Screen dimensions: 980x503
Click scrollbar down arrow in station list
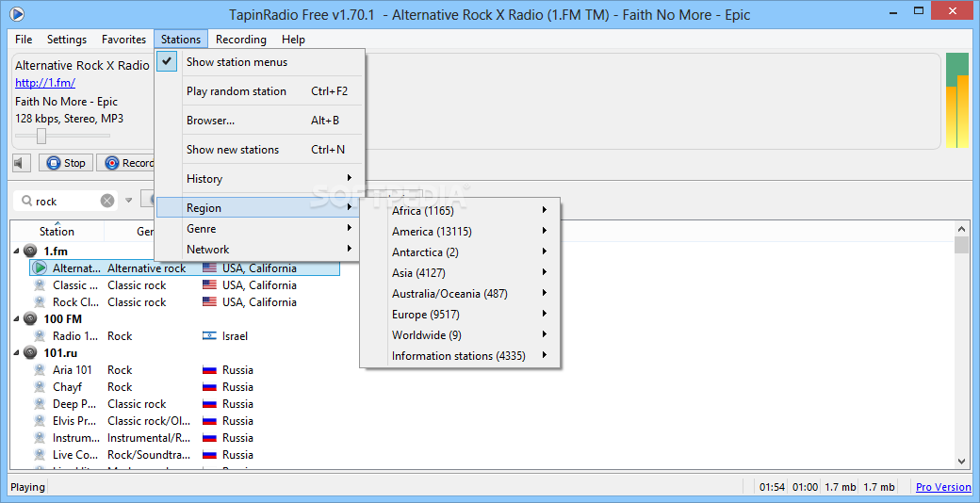click(961, 461)
